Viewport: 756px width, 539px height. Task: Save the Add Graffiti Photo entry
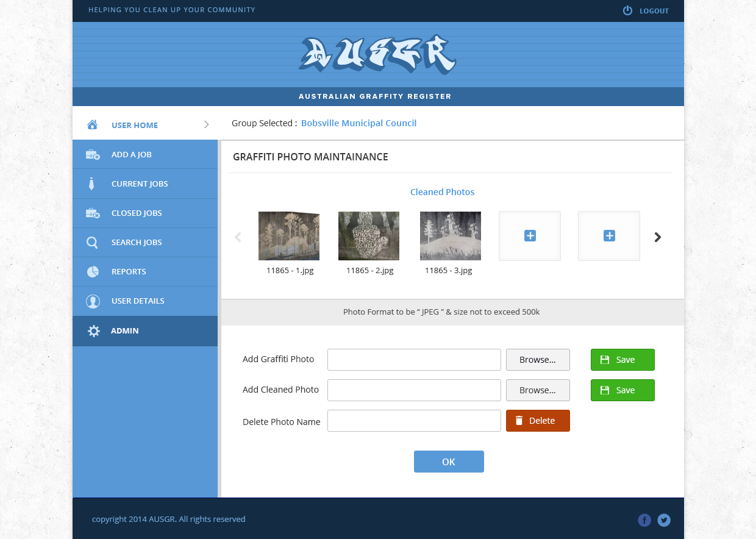point(622,360)
